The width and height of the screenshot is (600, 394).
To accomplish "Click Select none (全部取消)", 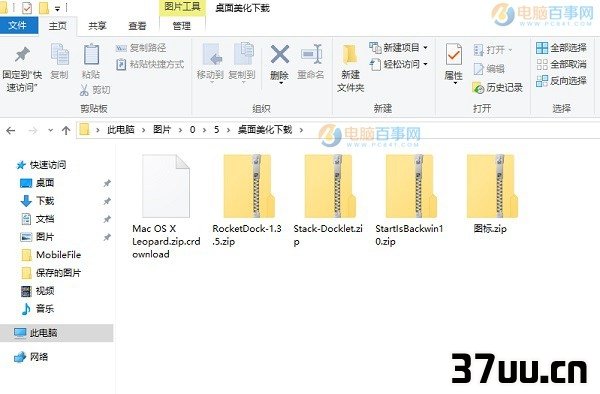I will coord(561,64).
